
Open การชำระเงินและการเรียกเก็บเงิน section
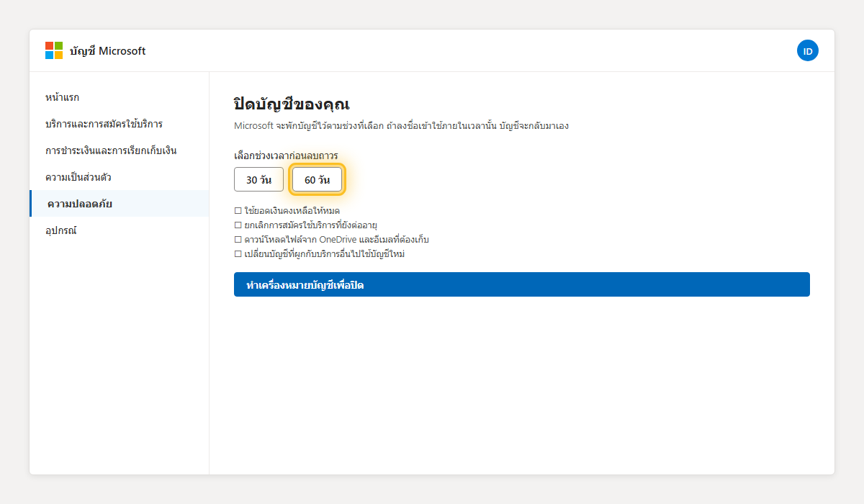[119, 150]
